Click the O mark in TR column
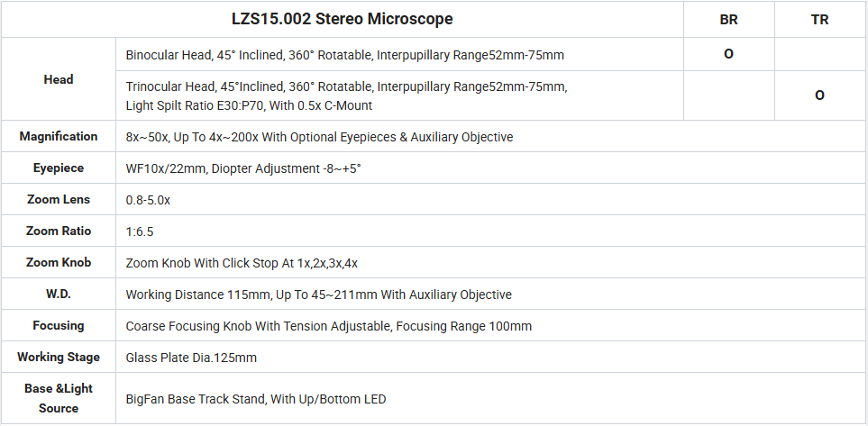This screenshot has height=426, width=868. pos(819,95)
